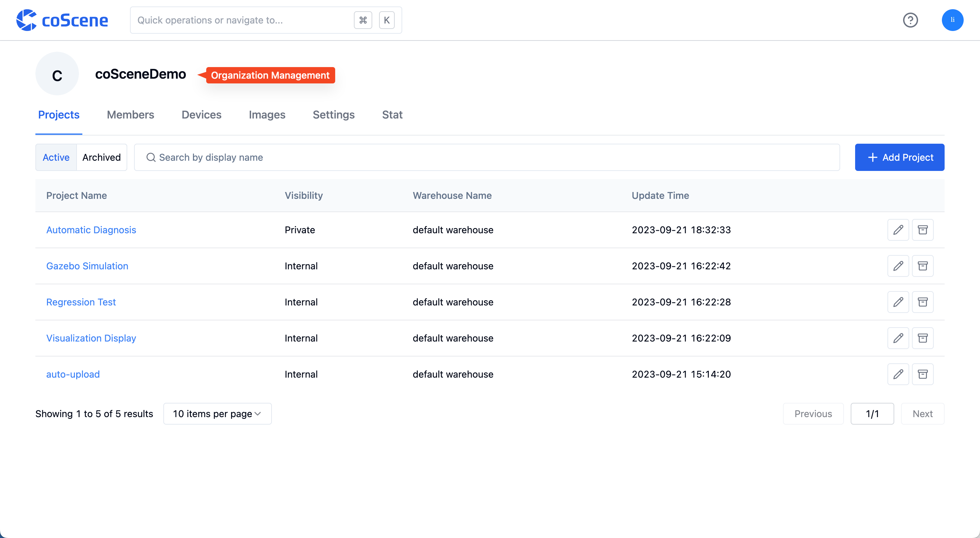This screenshot has height=538, width=980.
Task: Archive the auto-upload project
Action: coord(922,374)
